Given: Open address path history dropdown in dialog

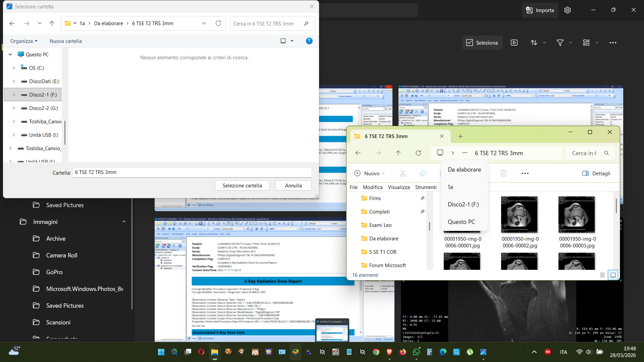Looking at the screenshot, I should click(x=204, y=23).
